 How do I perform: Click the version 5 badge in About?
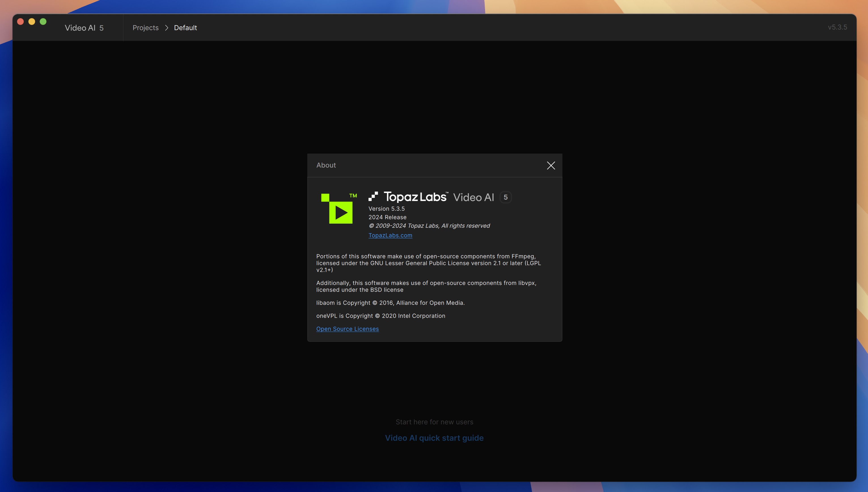click(505, 197)
